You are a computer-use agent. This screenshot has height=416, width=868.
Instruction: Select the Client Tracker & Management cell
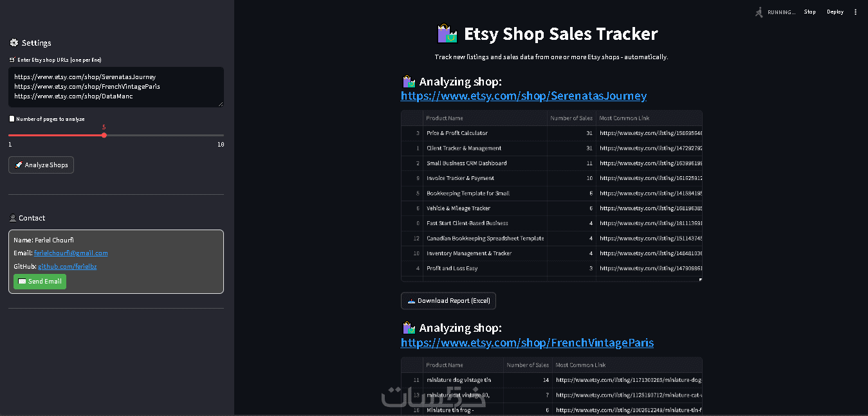pyautogui.click(x=485, y=149)
